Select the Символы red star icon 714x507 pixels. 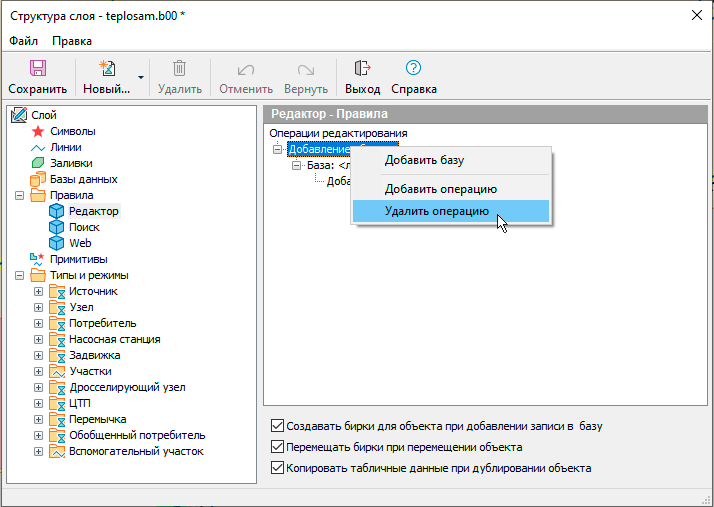coord(38,131)
